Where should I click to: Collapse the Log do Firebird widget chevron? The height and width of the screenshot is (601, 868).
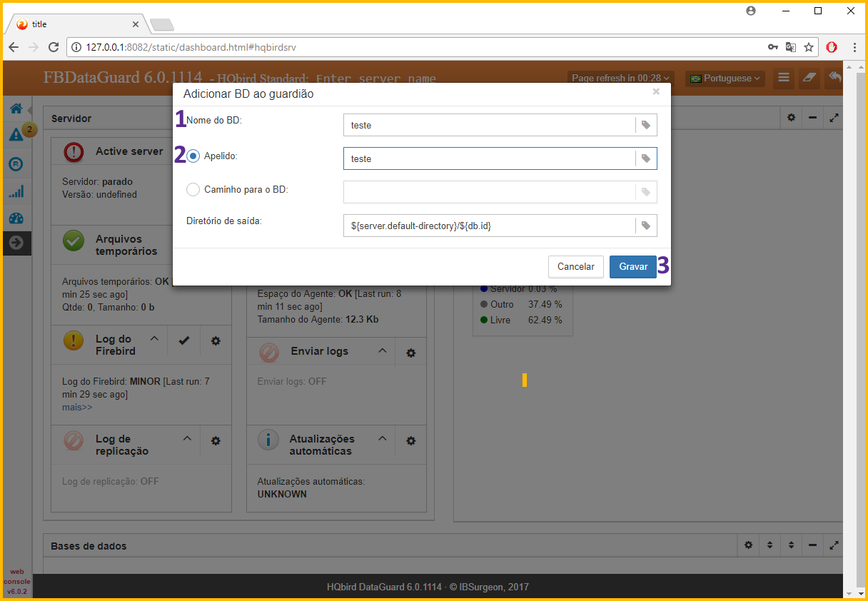coord(153,338)
